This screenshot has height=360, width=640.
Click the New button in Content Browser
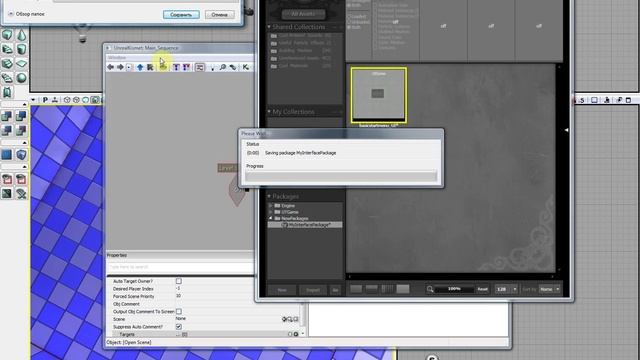[282, 290]
